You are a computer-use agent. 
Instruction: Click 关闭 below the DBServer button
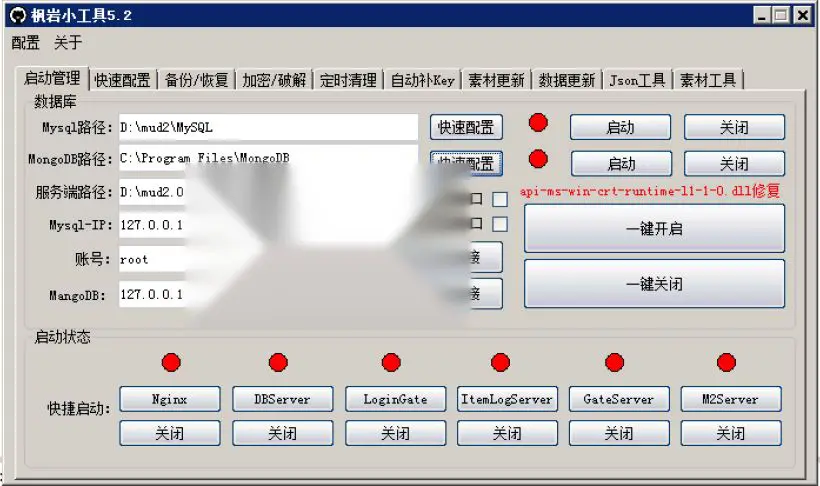pyautogui.click(x=282, y=433)
